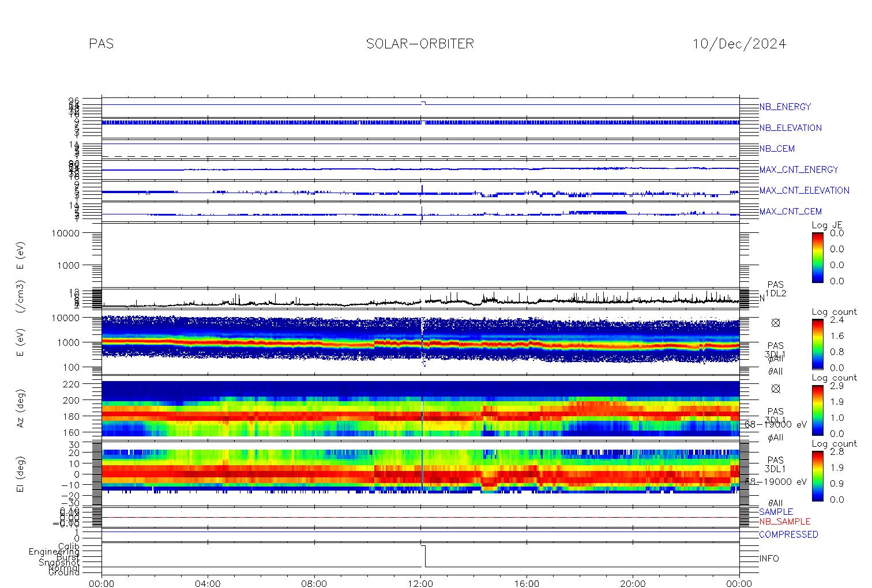Click the Engineering mode label
Image resolution: width=872 pixels, height=588 pixels.
pyautogui.click(x=54, y=552)
